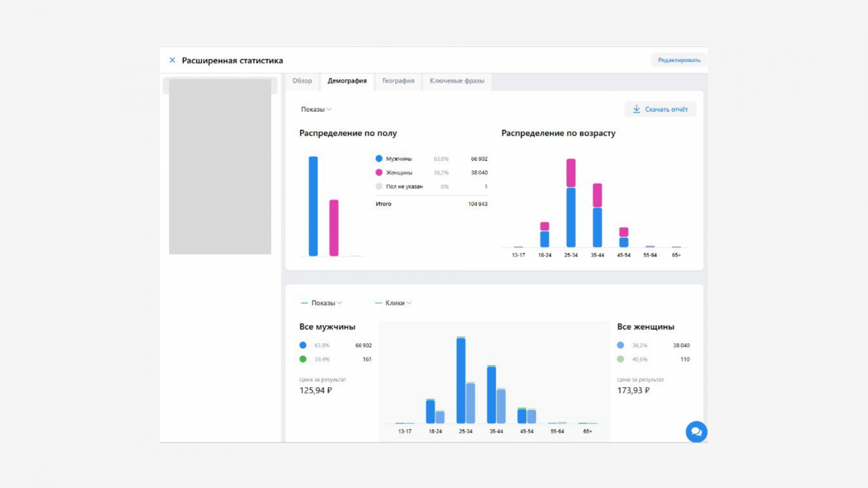The width and height of the screenshot is (868, 488).
Task: Switch to the Обзор tab
Action: click(302, 81)
